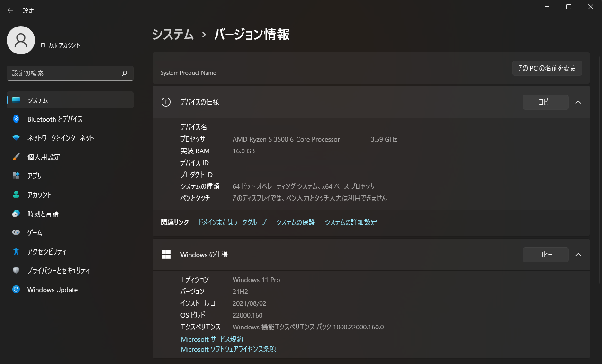602x364 pixels.
Task: Click the network Wi-Fi icon in the sidebar
Action: pos(16,138)
